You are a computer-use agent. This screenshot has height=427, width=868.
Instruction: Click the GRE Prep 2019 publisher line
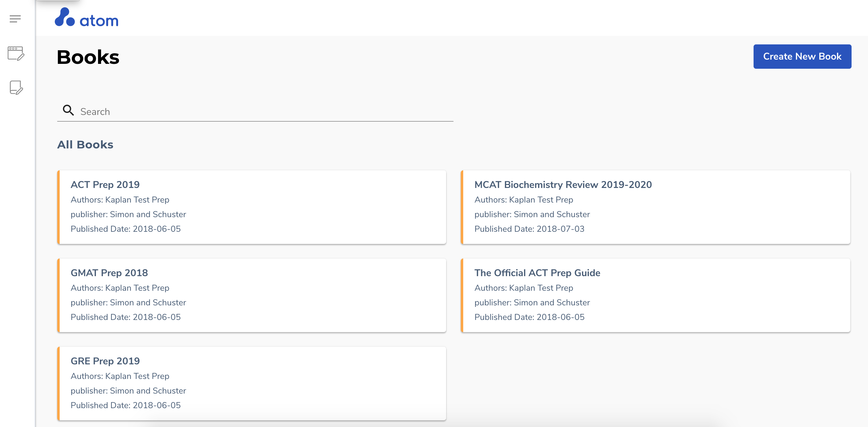[128, 391]
